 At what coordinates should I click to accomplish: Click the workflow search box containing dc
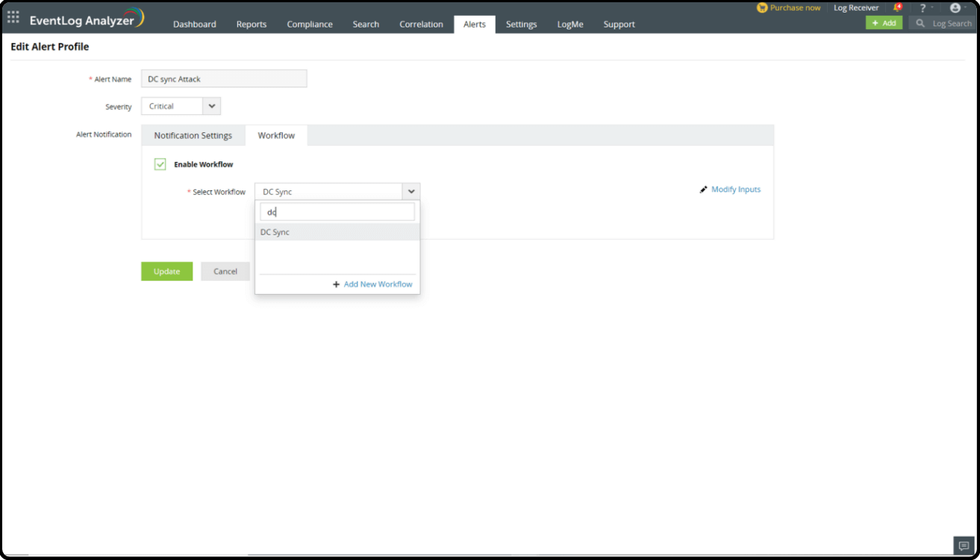(x=337, y=212)
